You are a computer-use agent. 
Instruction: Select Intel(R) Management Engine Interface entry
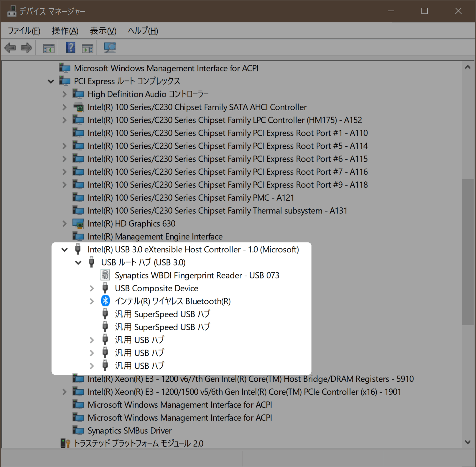[155, 236]
